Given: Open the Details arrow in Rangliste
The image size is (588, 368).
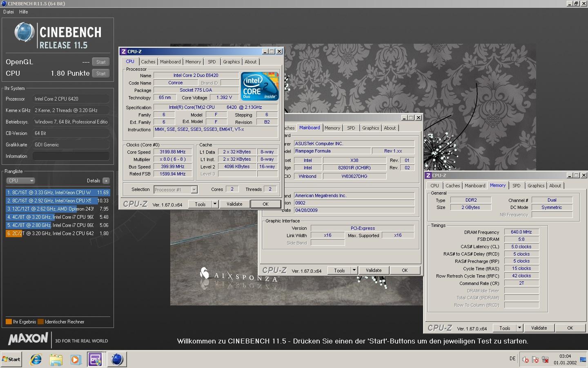Looking at the screenshot, I should coord(106,181).
